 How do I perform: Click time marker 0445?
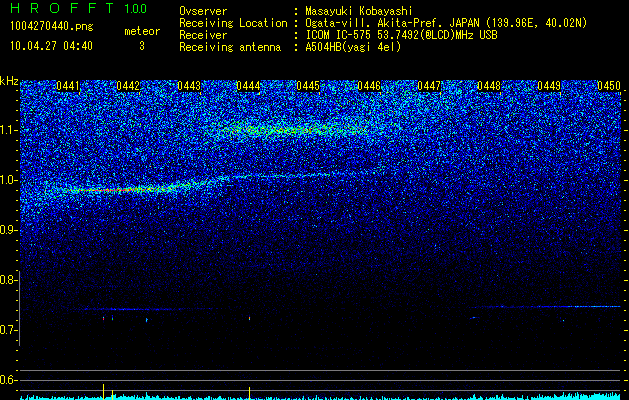coord(308,86)
